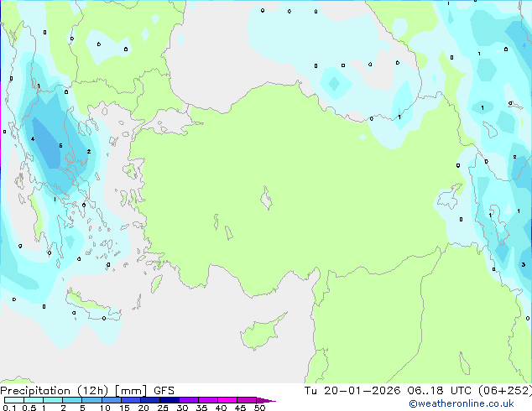Click the '3' precipitation value near the right edge
The width and height of the screenshot is (532, 411).
(x=523, y=264)
